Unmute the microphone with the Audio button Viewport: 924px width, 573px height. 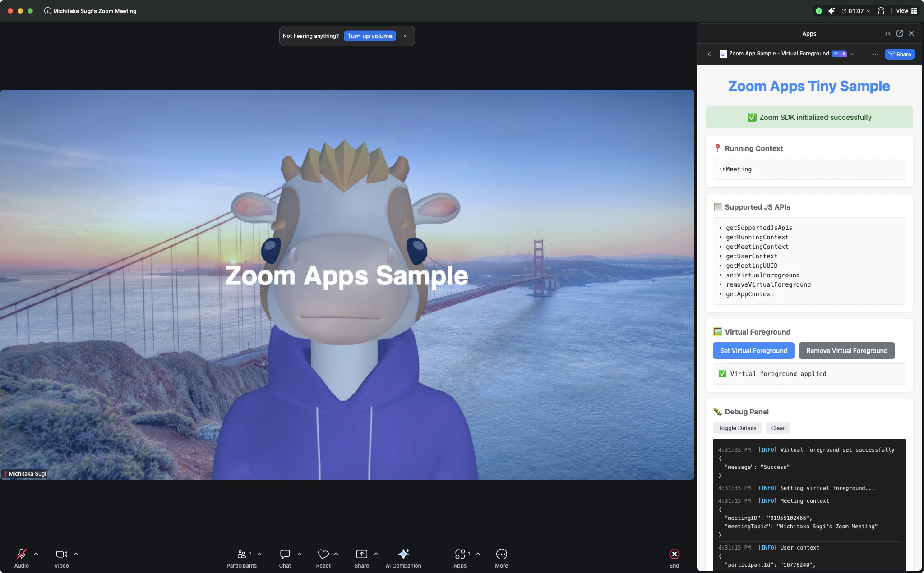tap(22, 558)
